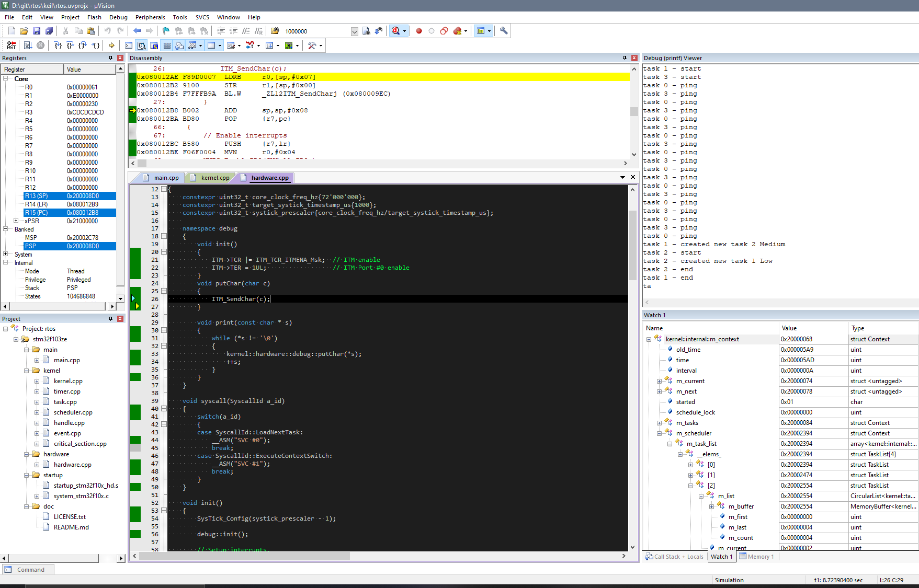The image size is (919, 588).
Task: Reset the CPU with RST icon
Action: [x=12, y=45]
